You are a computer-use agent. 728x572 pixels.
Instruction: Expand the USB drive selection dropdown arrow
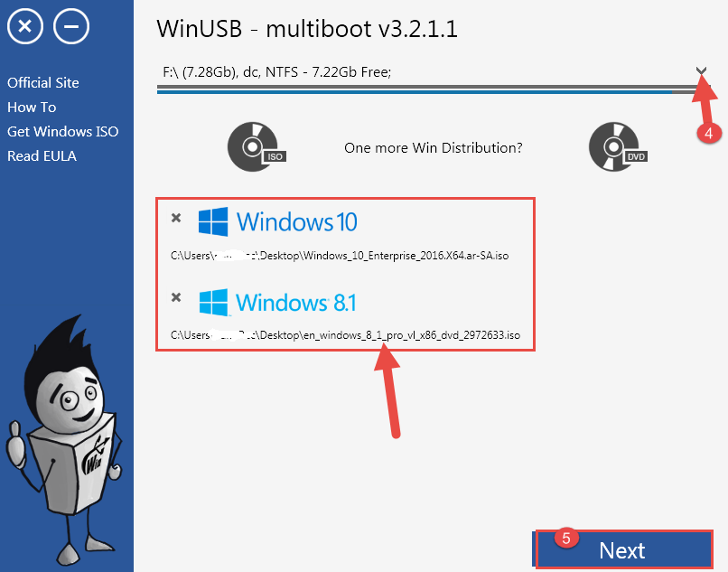pos(701,71)
